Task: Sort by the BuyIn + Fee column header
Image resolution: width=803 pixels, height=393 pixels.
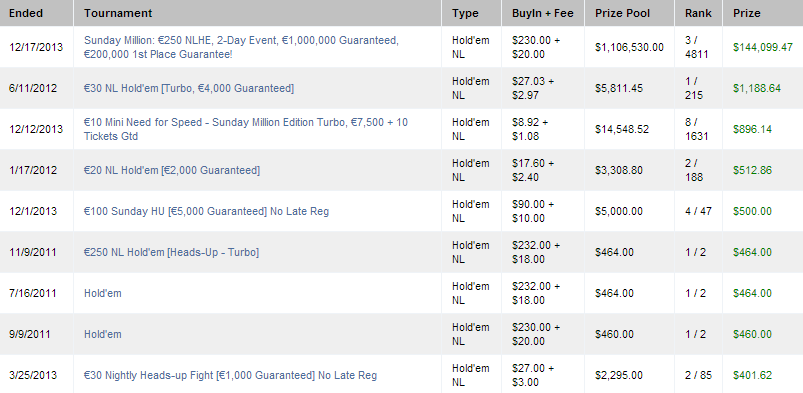Action: [x=542, y=13]
